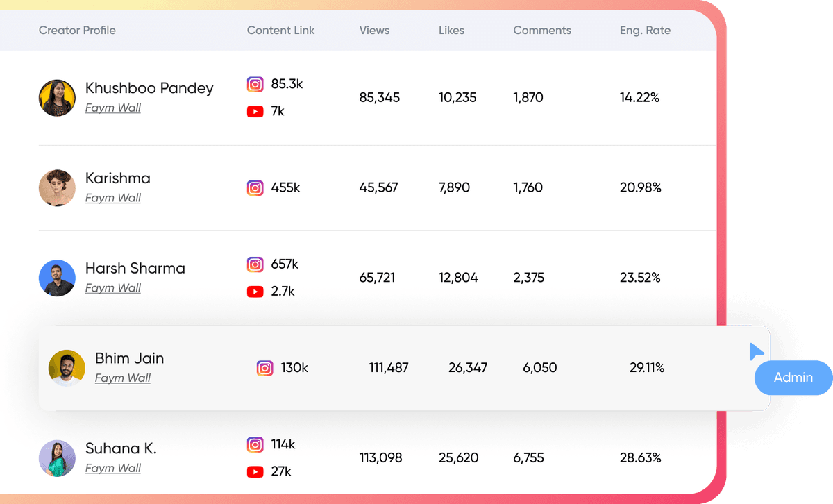Click Suhana K.'s profile avatar
Viewport: 833px width, 504px height.
tap(57, 458)
